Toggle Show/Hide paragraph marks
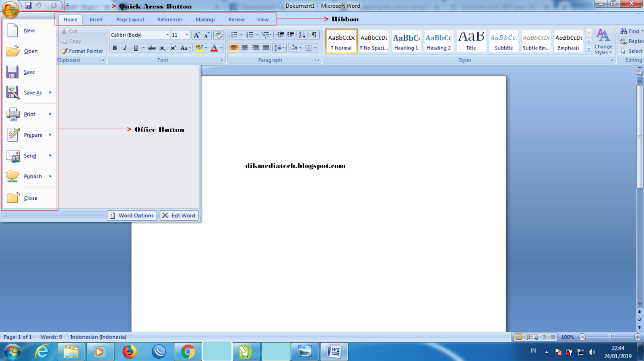Screen dimensions: 644x361 pyautogui.click(x=314, y=35)
